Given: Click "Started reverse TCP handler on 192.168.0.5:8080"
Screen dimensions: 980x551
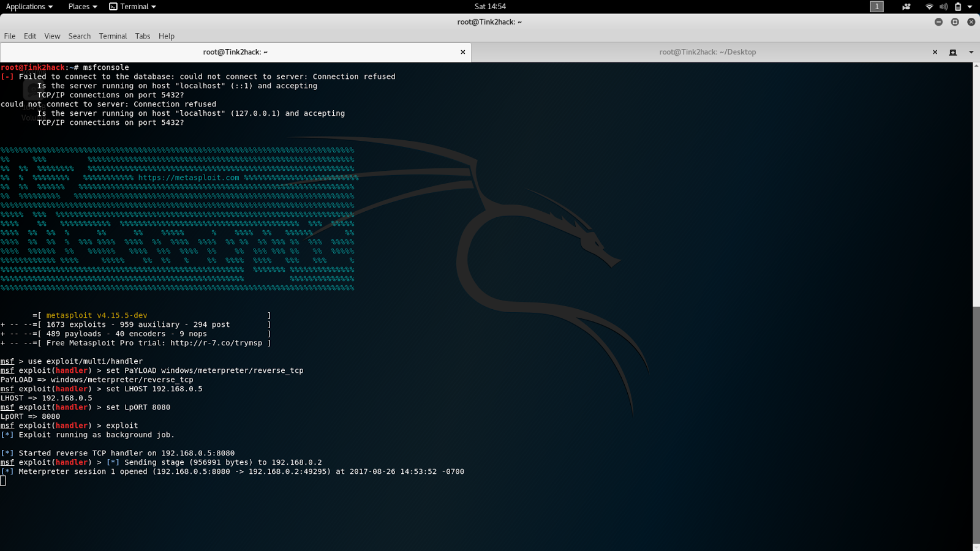Looking at the screenshot, I should pos(127,453).
